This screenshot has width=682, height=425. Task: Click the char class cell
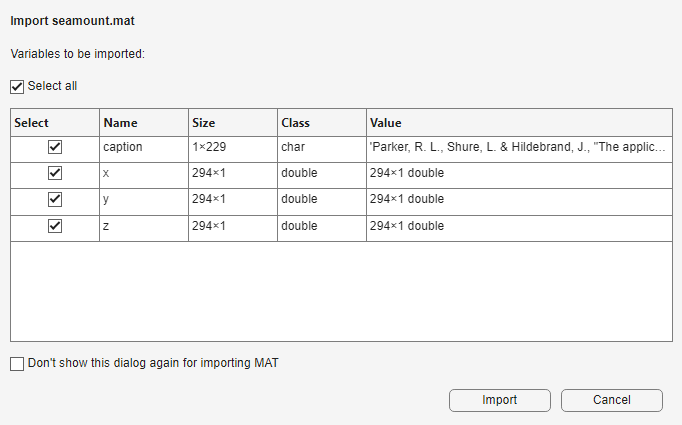pos(293,147)
